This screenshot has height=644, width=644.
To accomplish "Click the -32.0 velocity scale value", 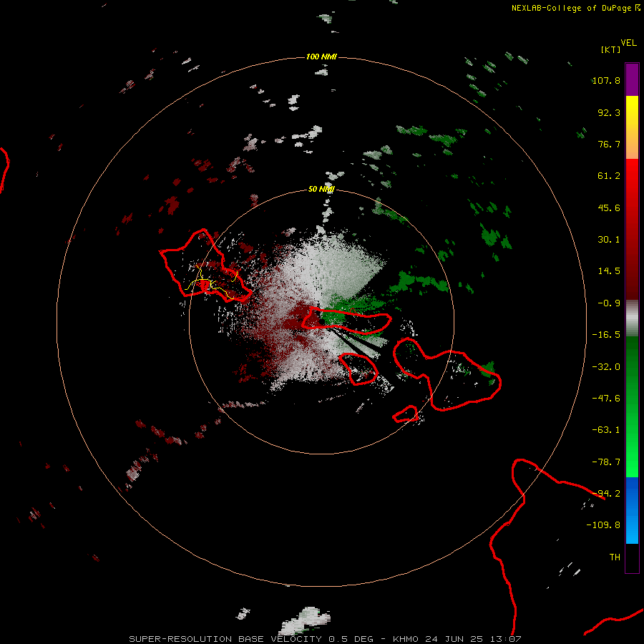I will [606, 367].
